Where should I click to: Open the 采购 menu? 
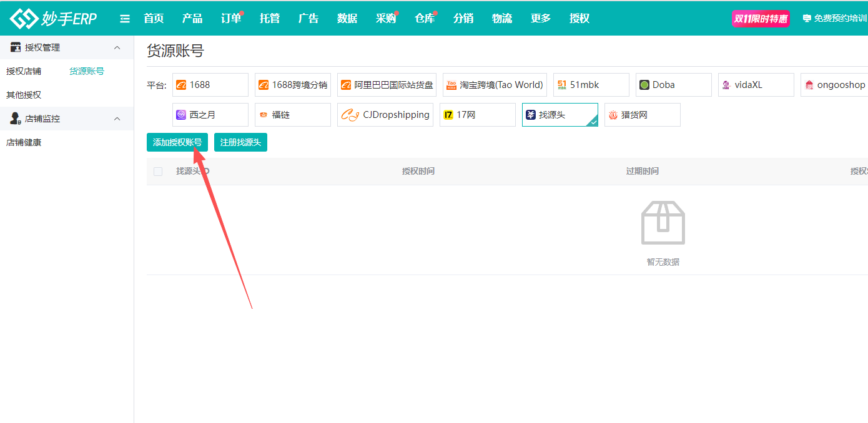386,19
